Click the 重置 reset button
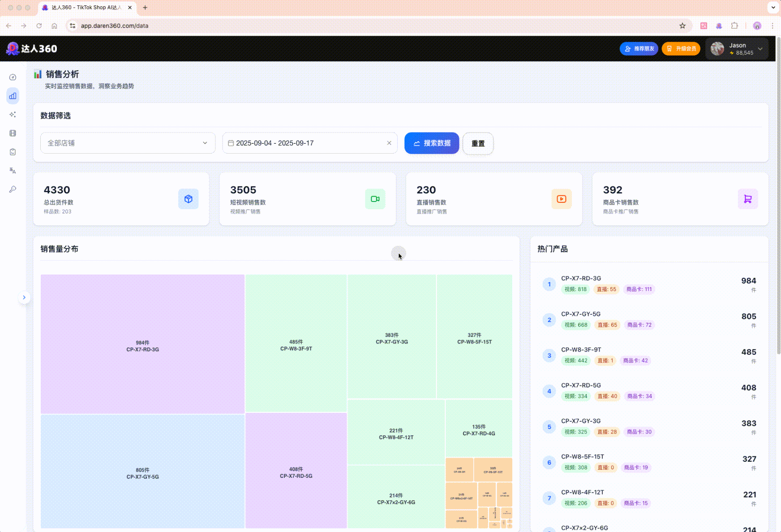Image resolution: width=781 pixels, height=532 pixels. tap(478, 144)
